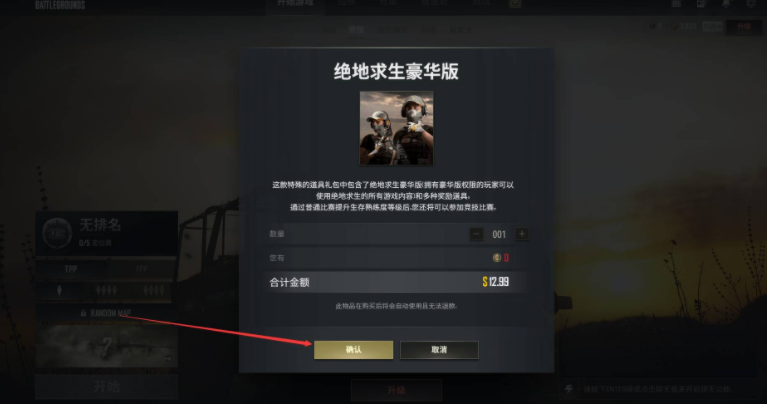
Task: Click the lightning chat icon at bottom
Action: [x=569, y=389]
